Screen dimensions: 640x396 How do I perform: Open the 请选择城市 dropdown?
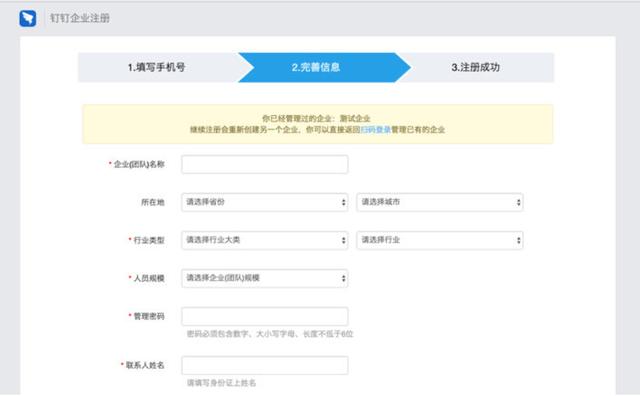point(440,202)
